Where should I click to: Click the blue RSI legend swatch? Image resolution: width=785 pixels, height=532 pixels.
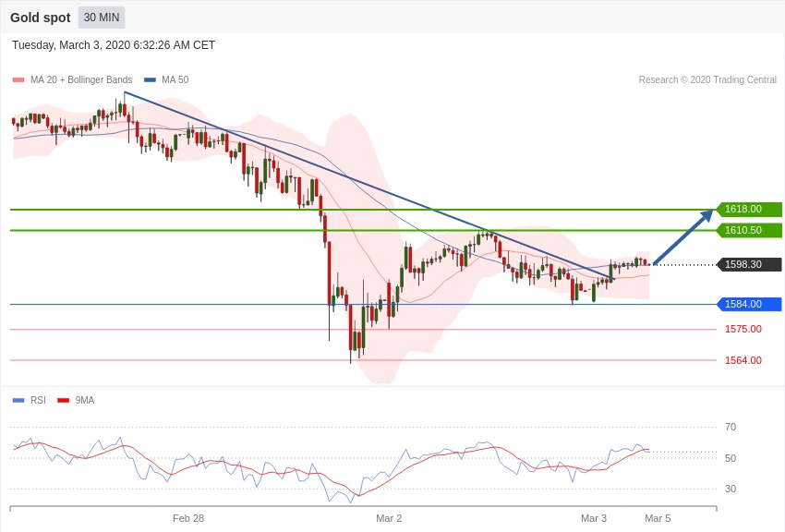click(x=18, y=400)
